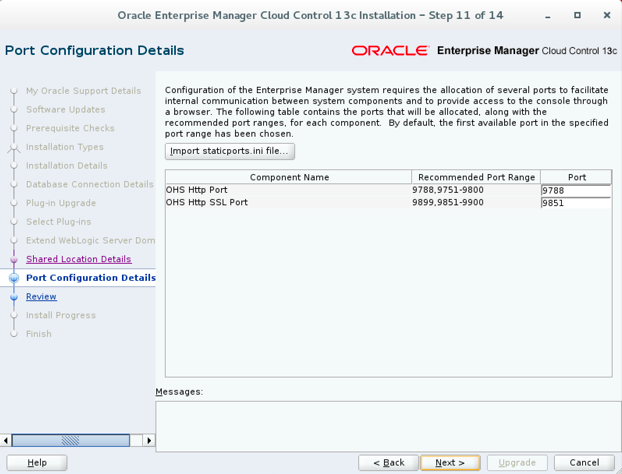Viewport: 622px width, 474px height.
Task: Import staticports.ini file
Action: coord(230,151)
